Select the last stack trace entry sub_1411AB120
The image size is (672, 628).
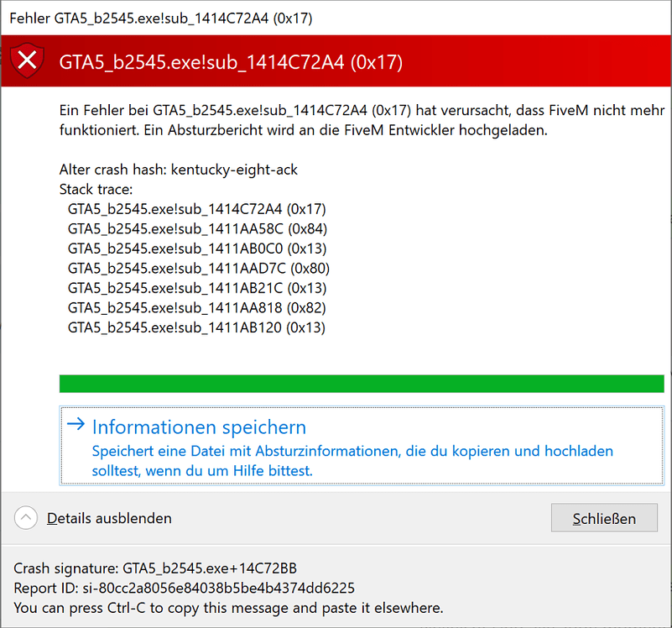[197, 327]
